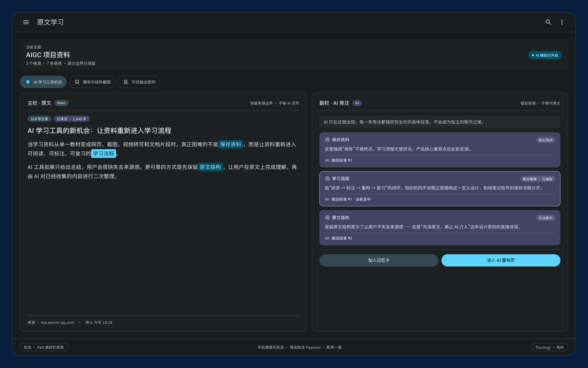Jump back via 跳回段落 ¶1 · 当前选中 link
588x368 pixels.
(x=351, y=199)
